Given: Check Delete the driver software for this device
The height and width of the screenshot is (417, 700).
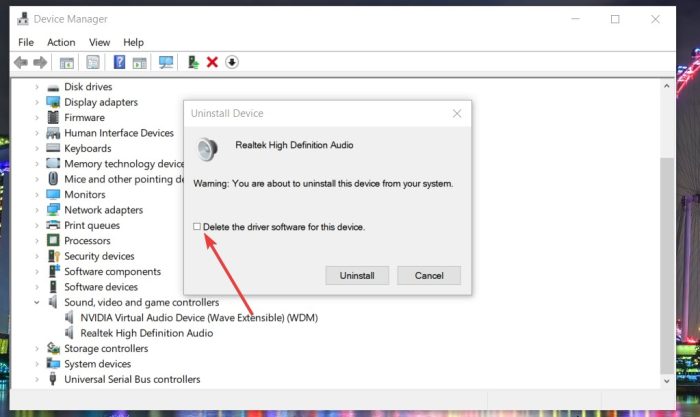Looking at the screenshot, I should pos(197,226).
